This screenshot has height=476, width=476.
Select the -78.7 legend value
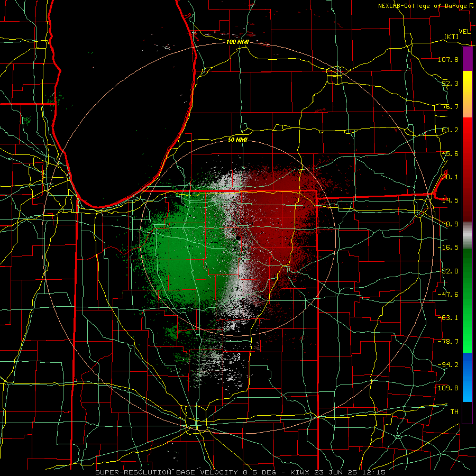click(448, 342)
